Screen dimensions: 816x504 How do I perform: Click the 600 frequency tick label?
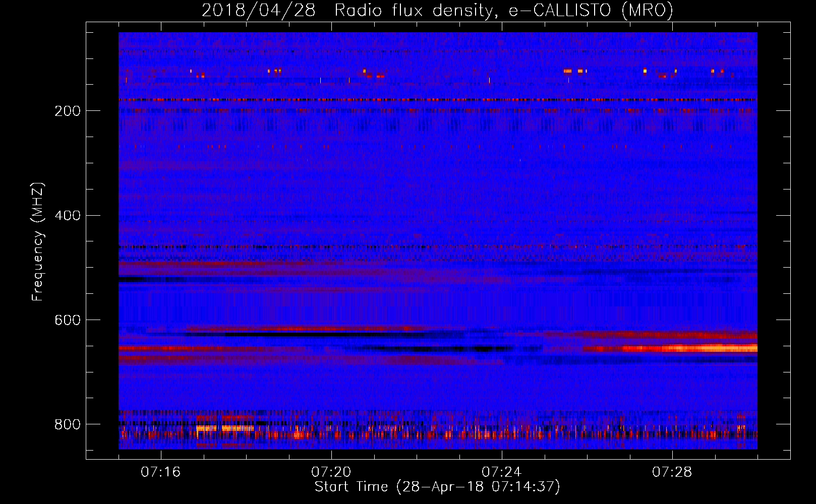(x=68, y=321)
